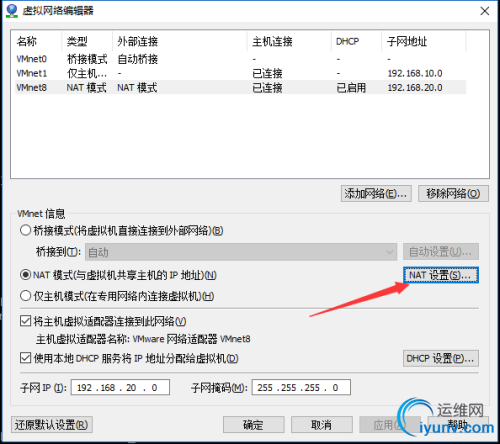Viewport: 500px width, 444px height.
Task: Click the 添加网络(E)... button
Action: (x=376, y=193)
